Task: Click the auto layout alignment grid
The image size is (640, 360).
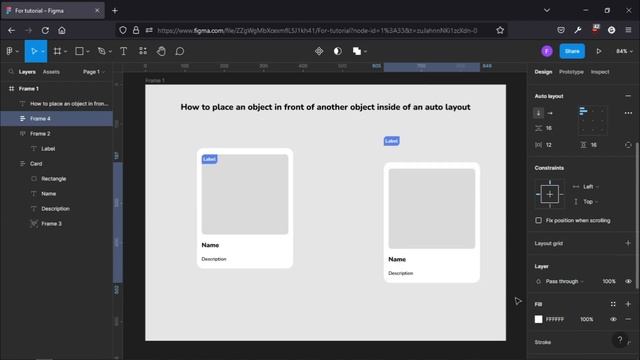Action: click(x=592, y=120)
